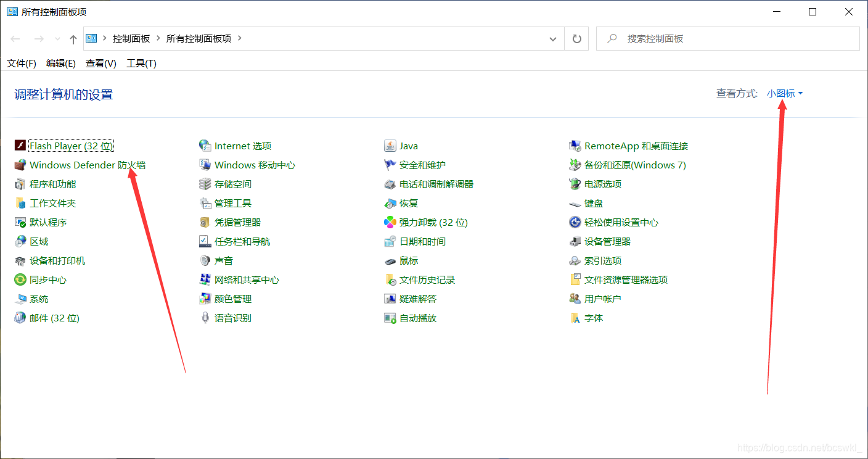Open Windows Defender 防火墙
868x459 pixels.
(86, 165)
